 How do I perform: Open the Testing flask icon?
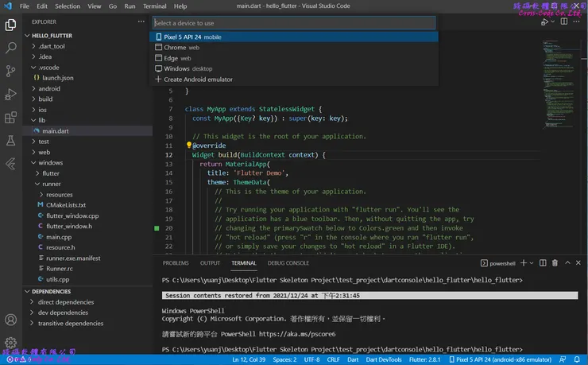pos(11,141)
